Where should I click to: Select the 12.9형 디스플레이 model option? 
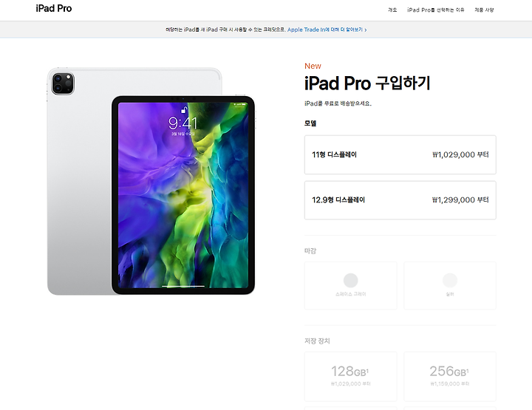pos(400,200)
